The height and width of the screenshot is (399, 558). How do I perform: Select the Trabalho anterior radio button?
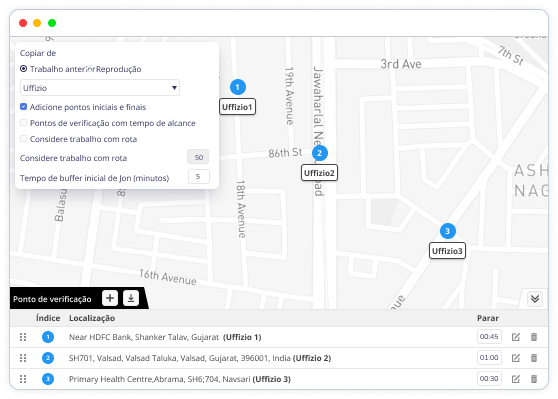coord(23,69)
